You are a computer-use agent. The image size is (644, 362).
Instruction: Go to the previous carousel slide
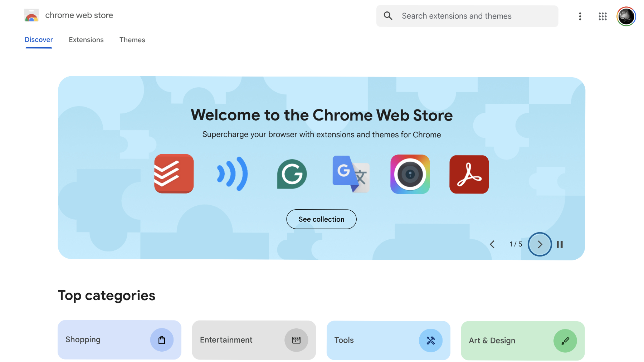click(492, 244)
